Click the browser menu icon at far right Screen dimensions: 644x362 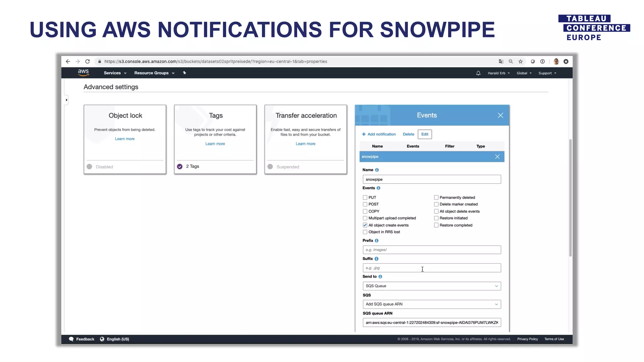coord(566,62)
